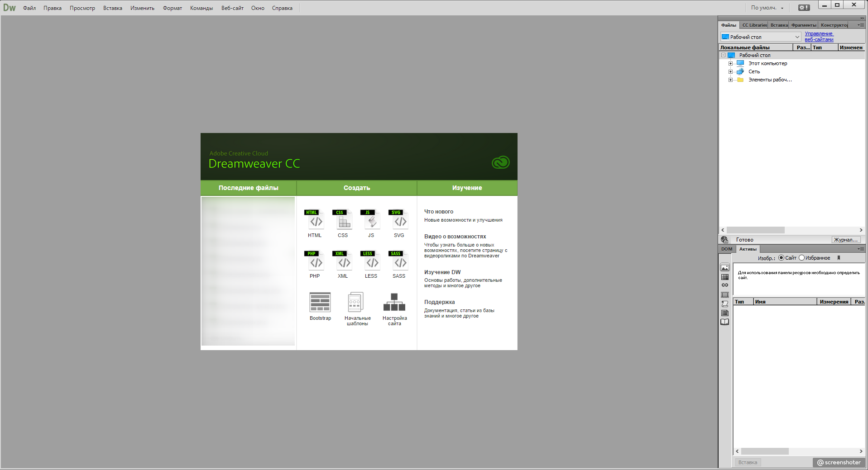Click the Изменен column header in Files

pyautogui.click(x=851, y=47)
